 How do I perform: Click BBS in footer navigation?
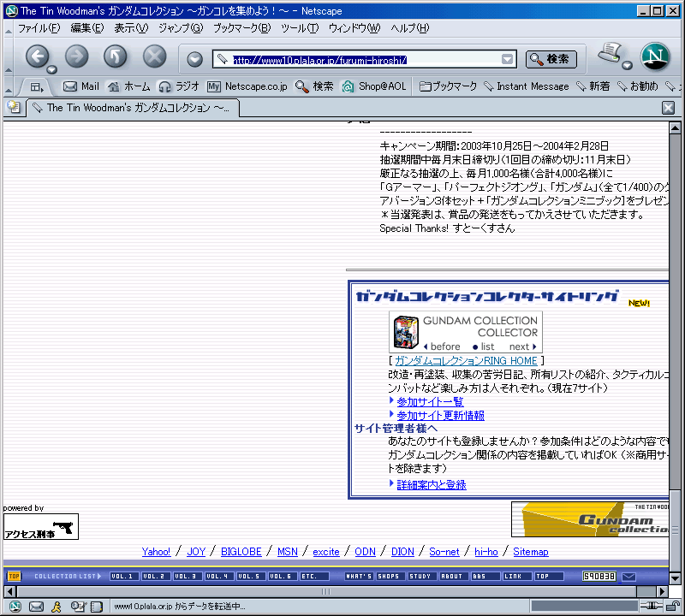tap(485, 577)
